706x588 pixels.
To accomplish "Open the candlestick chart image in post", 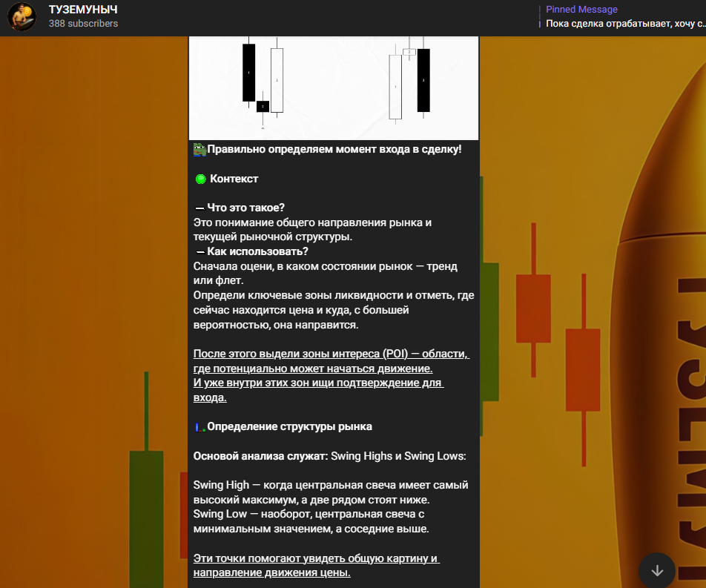I will pyautogui.click(x=334, y=87).
